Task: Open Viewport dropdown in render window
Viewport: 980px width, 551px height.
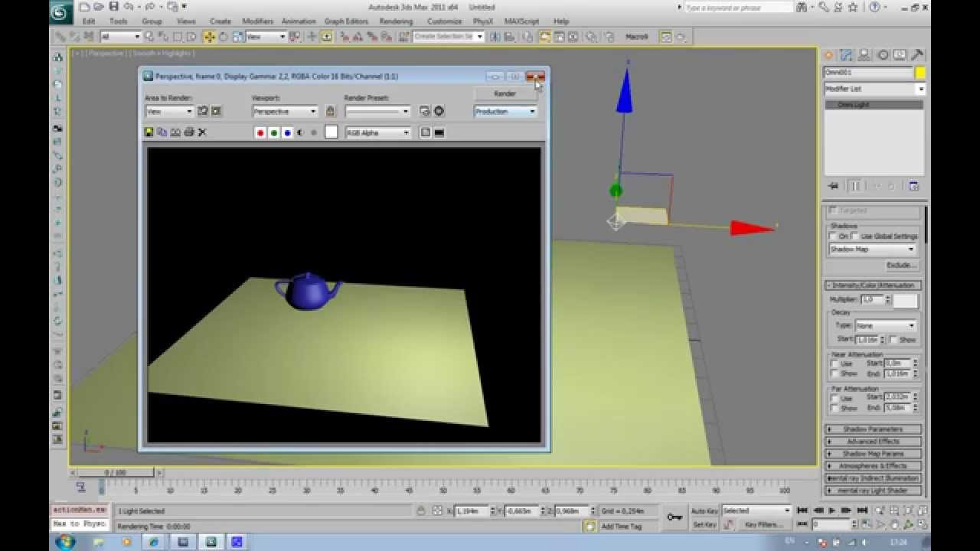Action: tap(285, 111)
